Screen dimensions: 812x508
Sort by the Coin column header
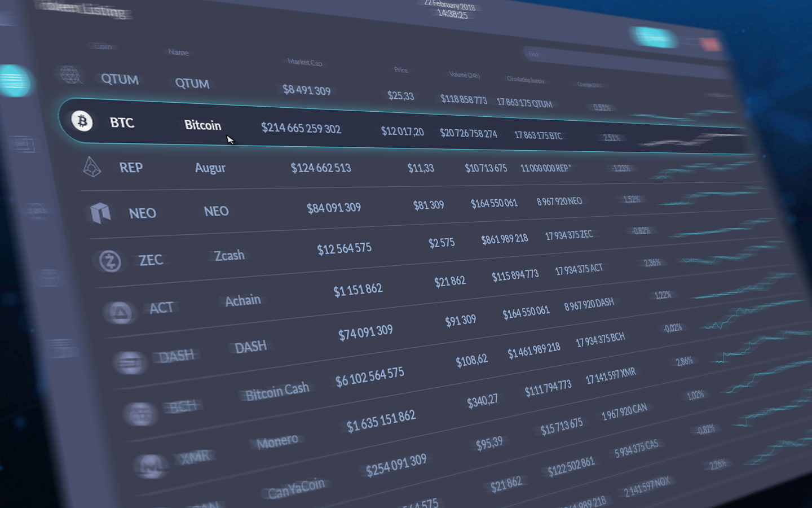102,46
